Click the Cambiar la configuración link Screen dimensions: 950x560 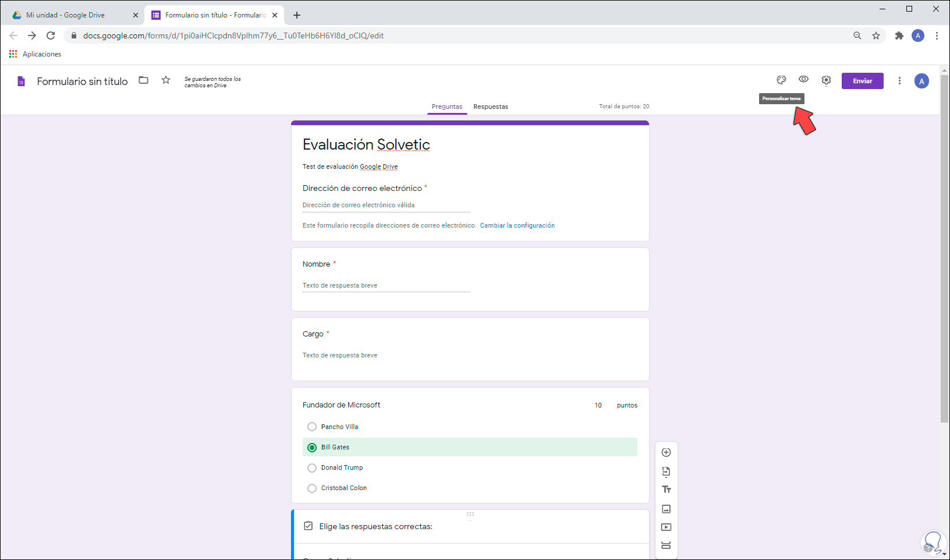(x=517, y=225)
